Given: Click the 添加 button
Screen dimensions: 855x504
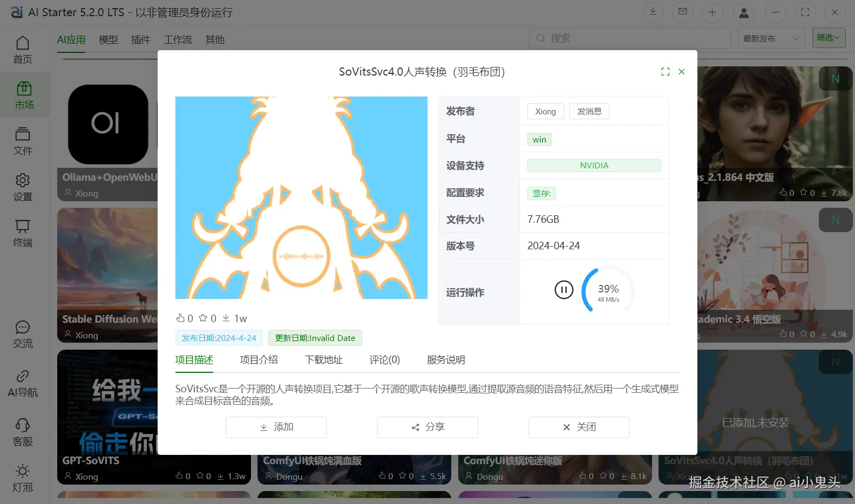Looking at the screenshot, I should point(276,427).
